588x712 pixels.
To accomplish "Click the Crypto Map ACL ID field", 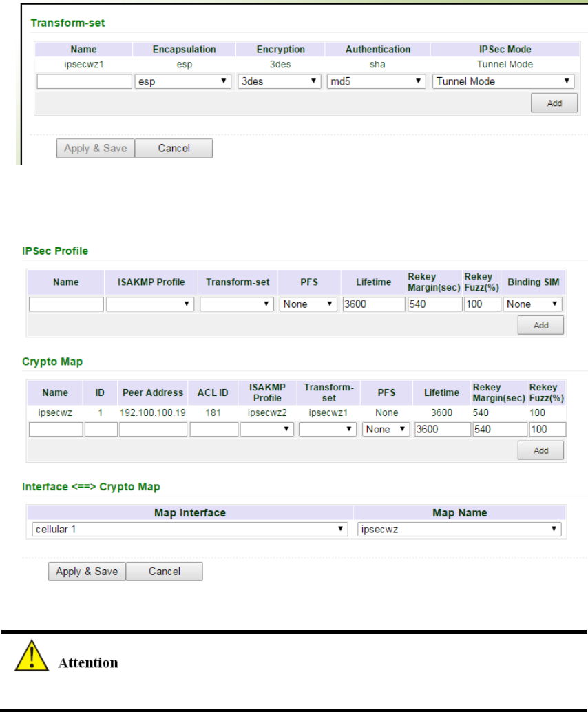I will click(x=214, y=430).
